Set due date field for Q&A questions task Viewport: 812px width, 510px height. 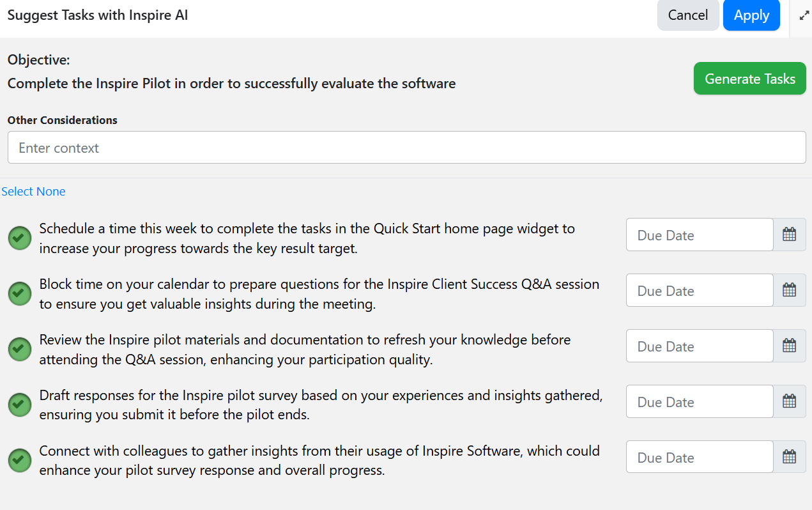click(700, 290)
